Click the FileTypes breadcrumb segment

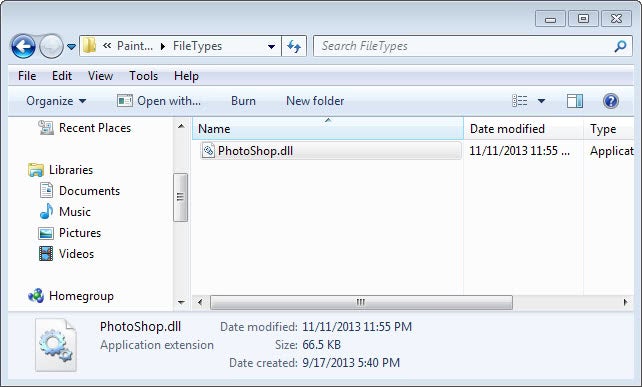pyautogui.click(x=197, y=46)
